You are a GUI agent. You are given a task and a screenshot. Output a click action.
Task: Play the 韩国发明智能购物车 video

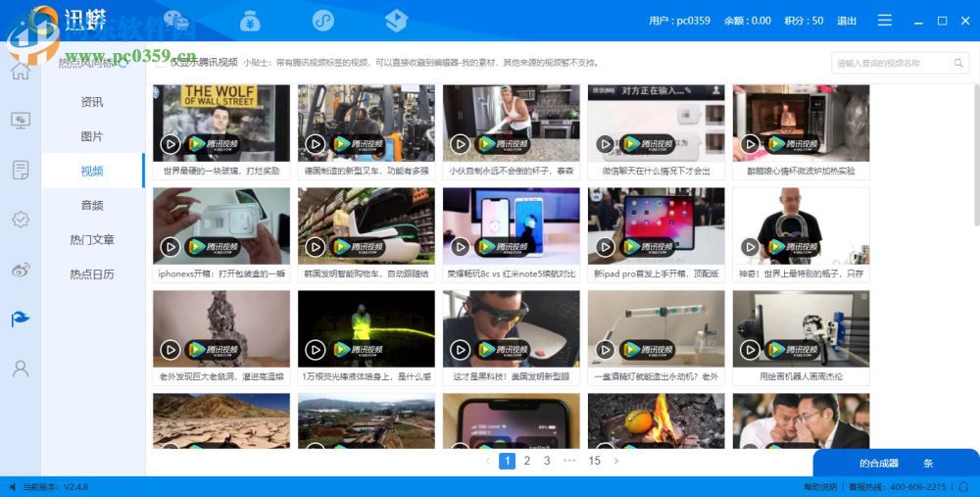click(x=315, y=247)
